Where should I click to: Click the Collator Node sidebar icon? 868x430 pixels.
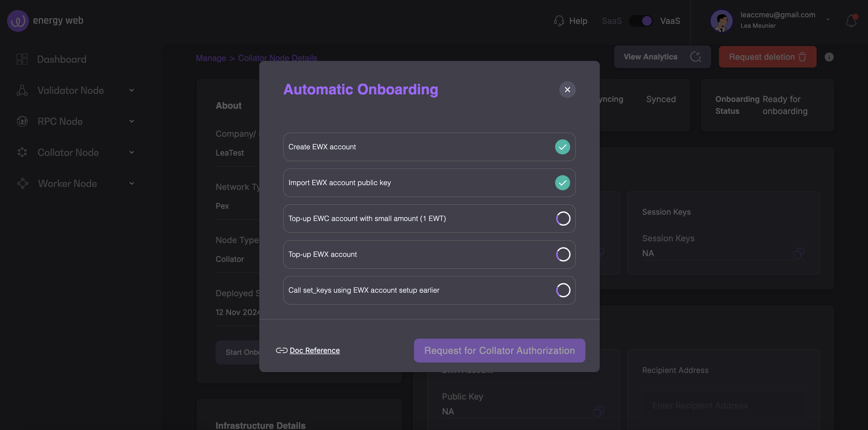[22, 152]
